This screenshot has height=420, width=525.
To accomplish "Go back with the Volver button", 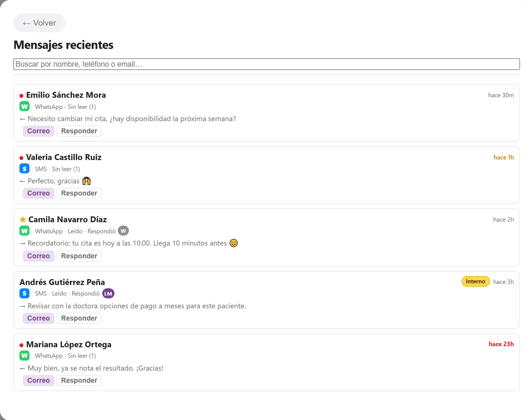I will [x=39, y=23].
